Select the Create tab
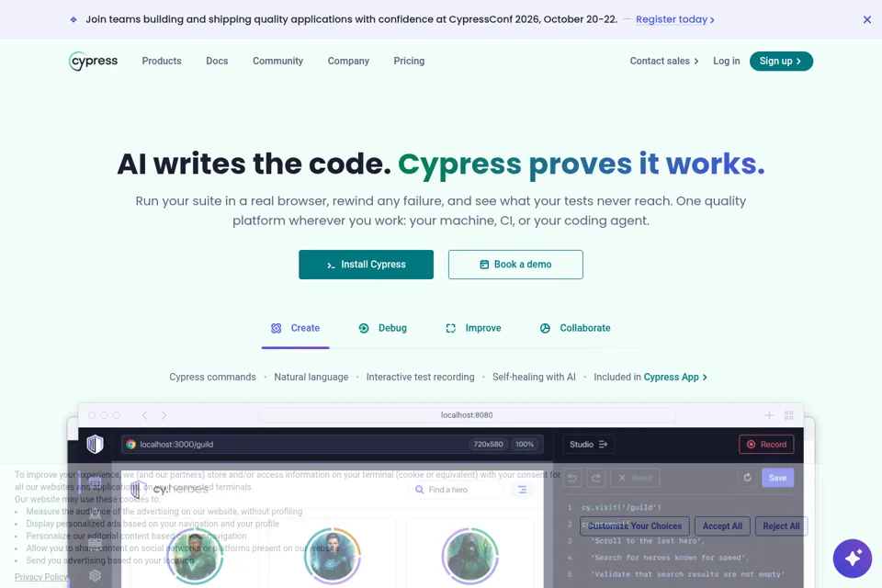The height and width of the screenshot is (588, 882). [295, 329]
